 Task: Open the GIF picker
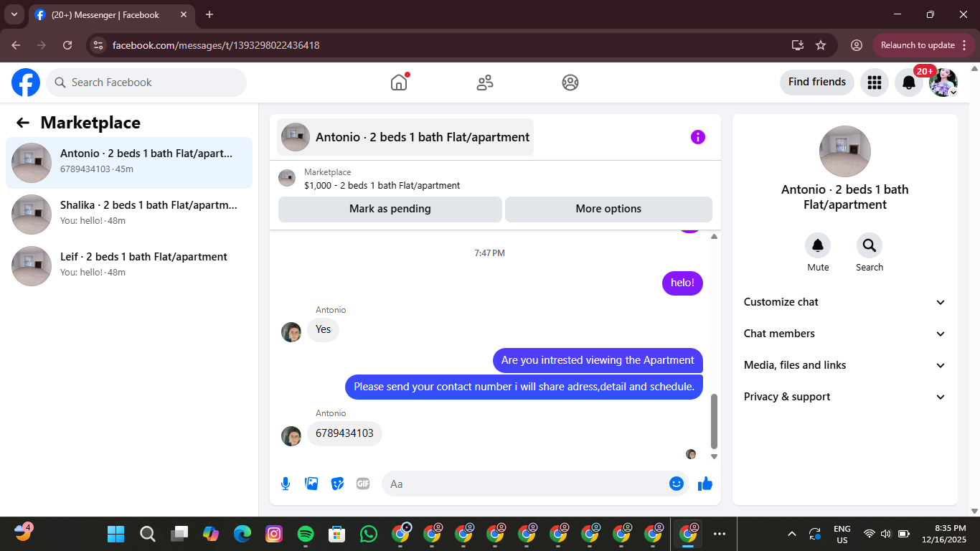[x=363, y=484]
